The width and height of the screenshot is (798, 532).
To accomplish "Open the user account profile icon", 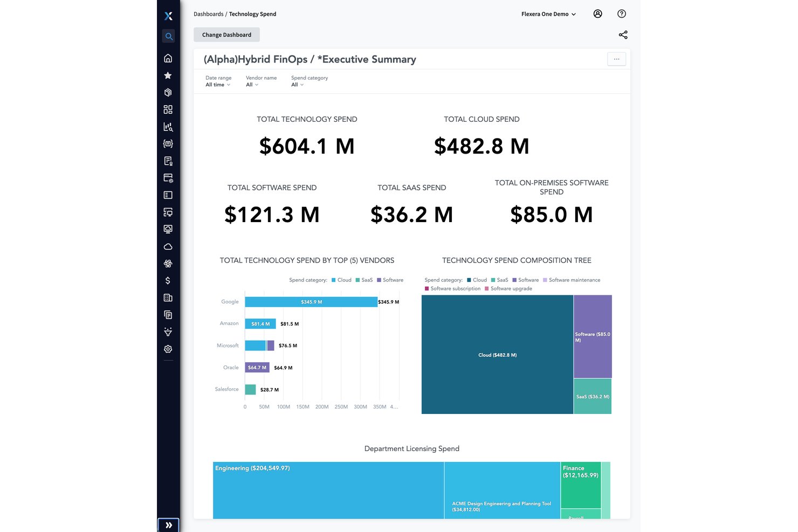I will point(597,14).
